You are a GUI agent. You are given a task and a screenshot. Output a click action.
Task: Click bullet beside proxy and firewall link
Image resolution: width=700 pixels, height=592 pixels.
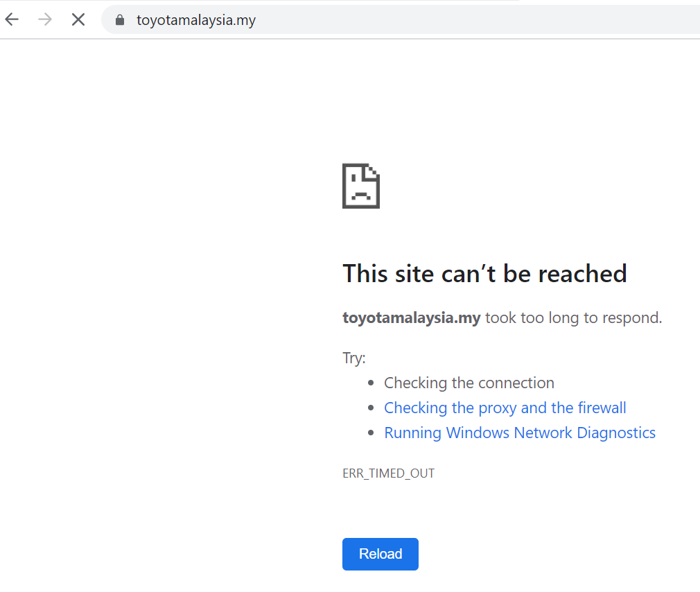[x=370, y=408]
